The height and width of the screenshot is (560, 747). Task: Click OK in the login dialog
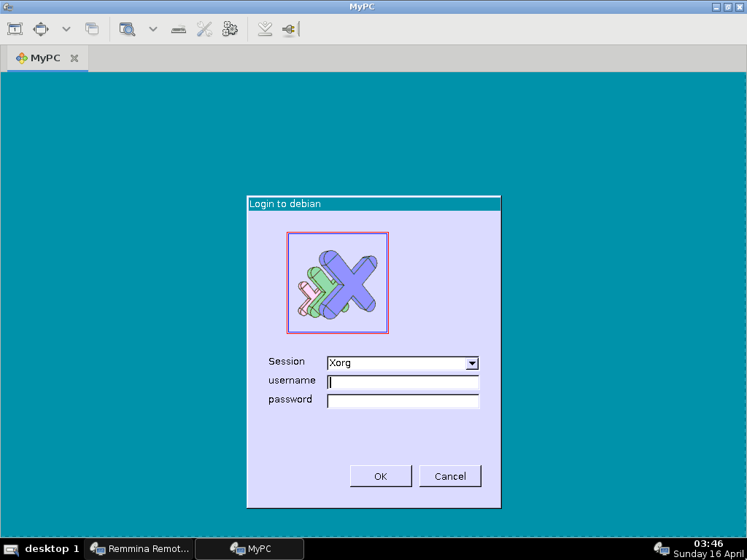click(x=381, y=476)
